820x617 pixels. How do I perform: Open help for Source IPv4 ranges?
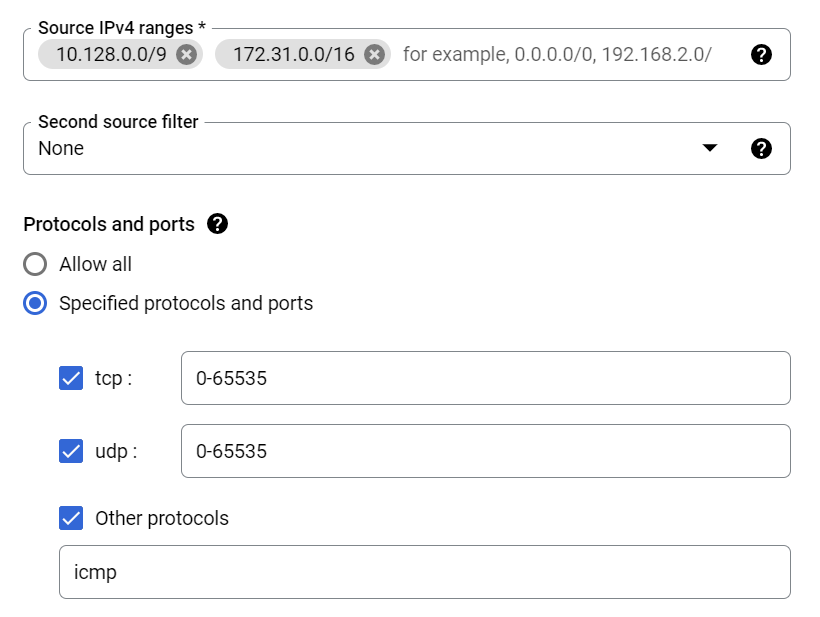tap(761, 54)
